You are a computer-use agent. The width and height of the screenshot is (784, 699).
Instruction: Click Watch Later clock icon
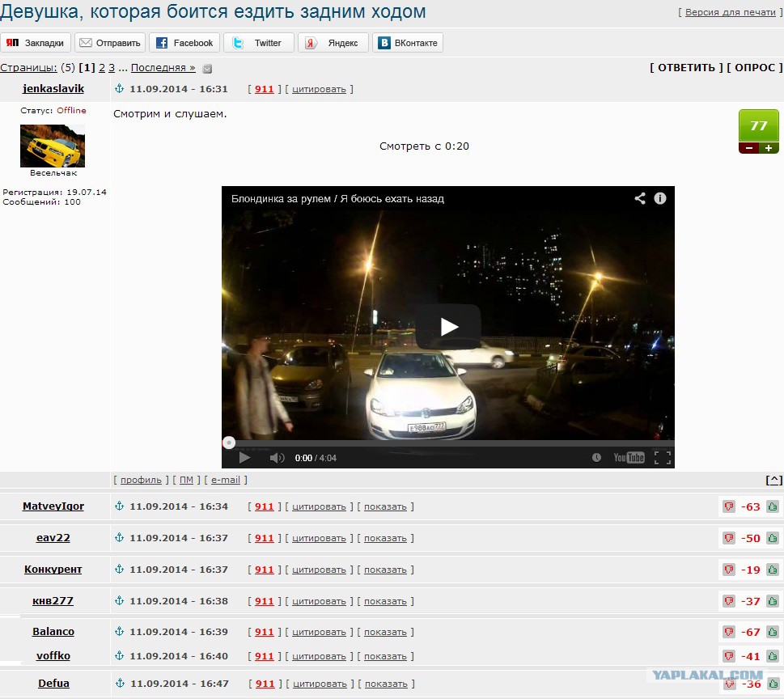(596, 457)
